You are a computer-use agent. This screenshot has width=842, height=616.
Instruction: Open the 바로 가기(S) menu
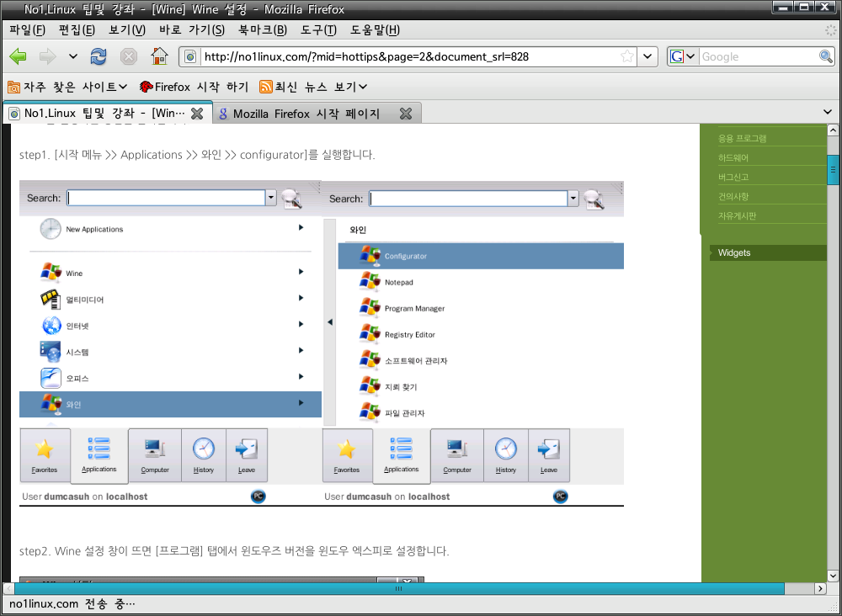[x=192, y=29]
